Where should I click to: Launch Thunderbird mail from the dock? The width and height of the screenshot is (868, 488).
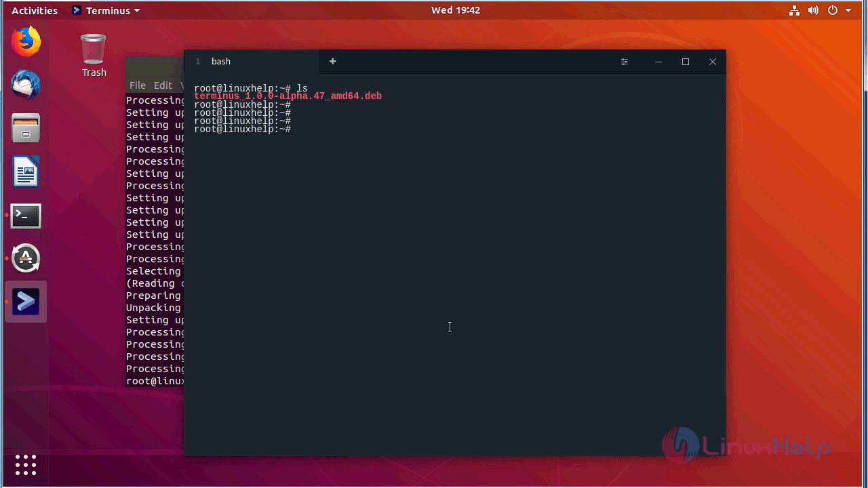(x=26, y=85)
